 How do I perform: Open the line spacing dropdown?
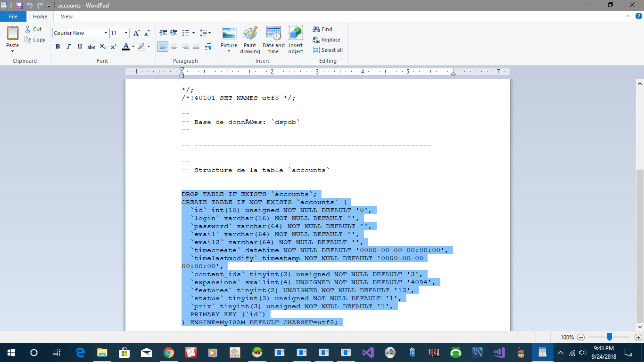tap(205, 33)
